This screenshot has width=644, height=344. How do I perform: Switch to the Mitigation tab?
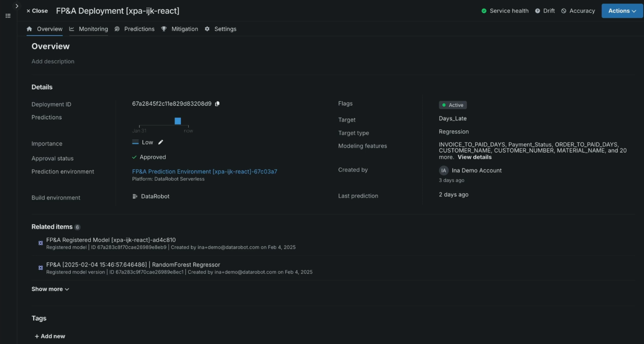[180, 29]
